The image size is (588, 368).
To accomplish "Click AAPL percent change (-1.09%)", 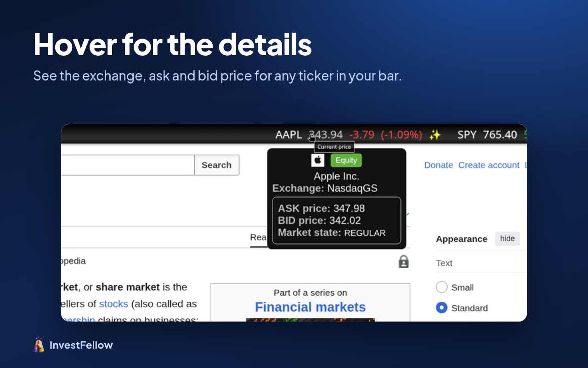I will [x=401, y=135].
